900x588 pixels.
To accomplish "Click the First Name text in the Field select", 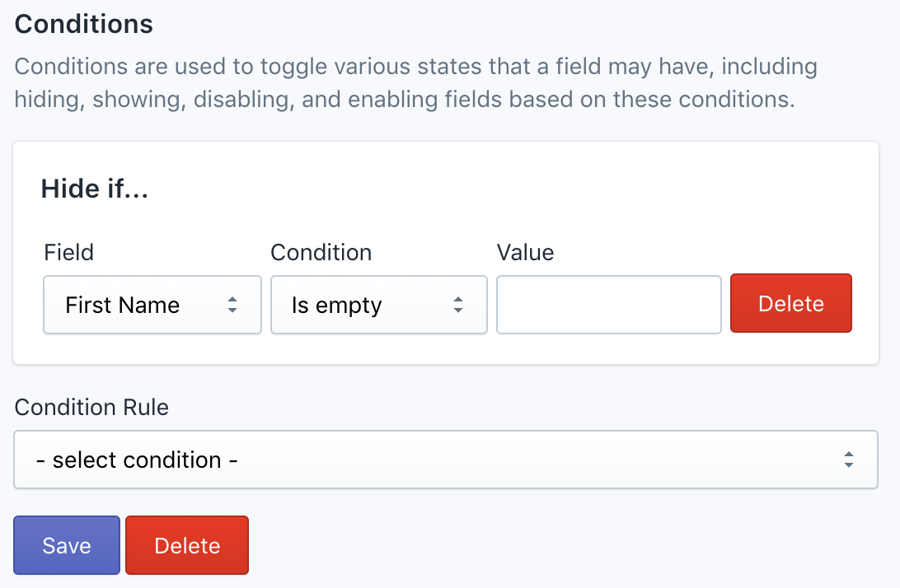I will (x=122, y=305).
